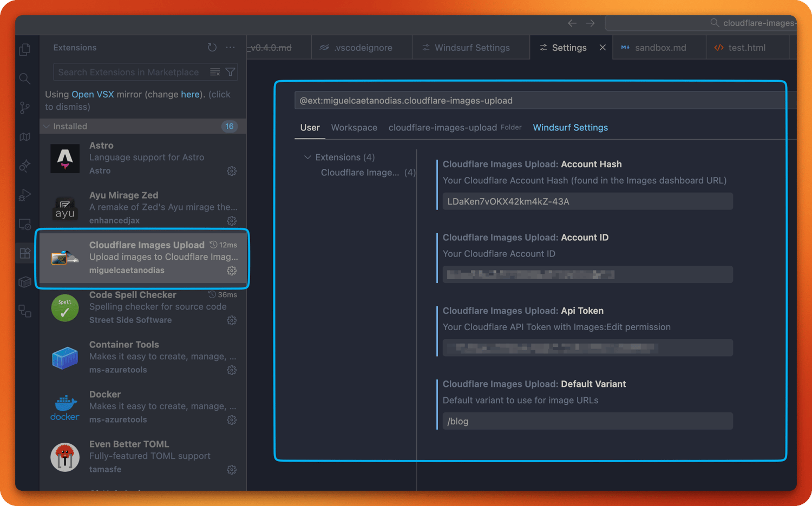812x506 pixels.
Task: Switch to the test.html editor tab
Action: [748, 48]
